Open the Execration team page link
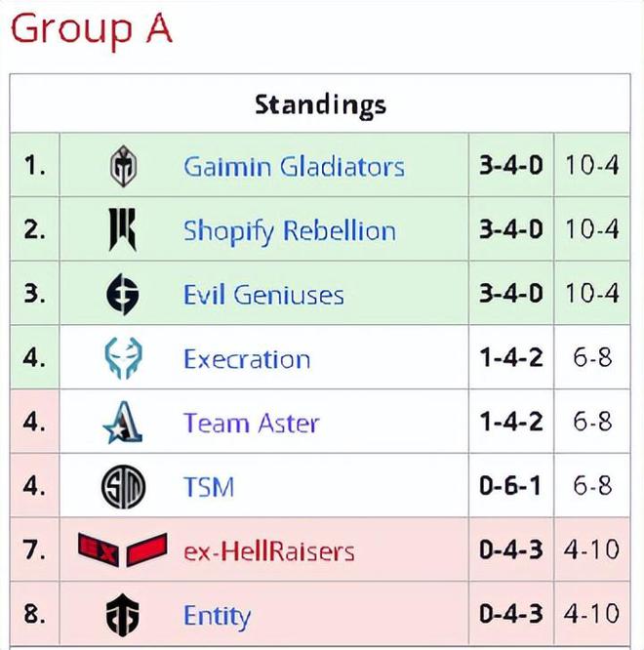The width and height of the screenshot is (644, 650). (247, 359)
